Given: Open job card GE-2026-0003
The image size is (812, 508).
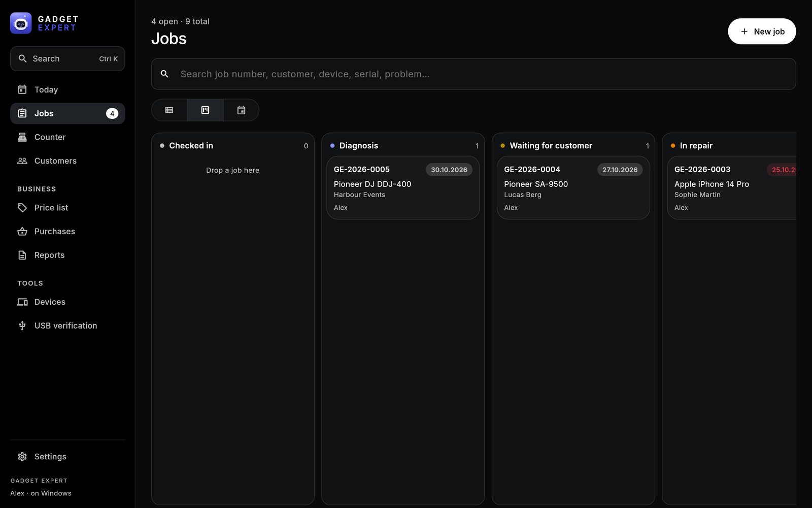Looking at the screenshot, I should point(732,188).
